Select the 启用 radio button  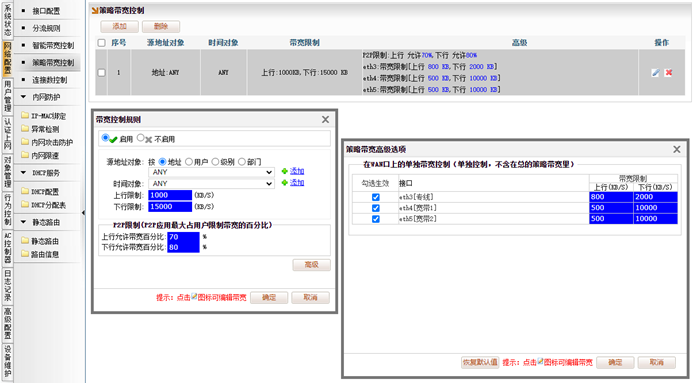point(105,138)
